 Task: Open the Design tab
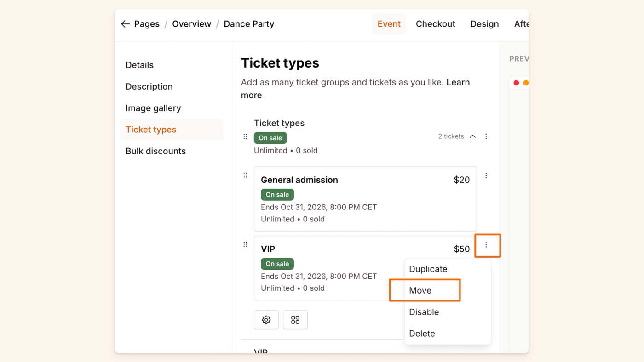(484, 24)
